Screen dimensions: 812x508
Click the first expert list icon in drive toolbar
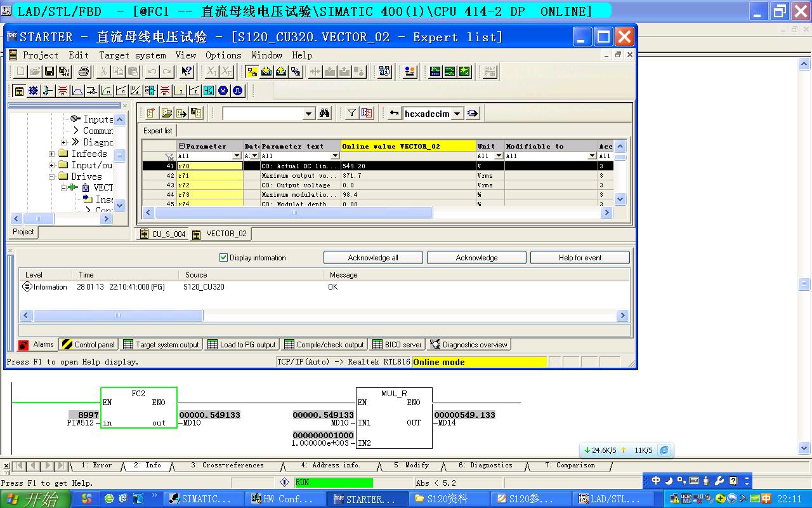pos(19,91)
